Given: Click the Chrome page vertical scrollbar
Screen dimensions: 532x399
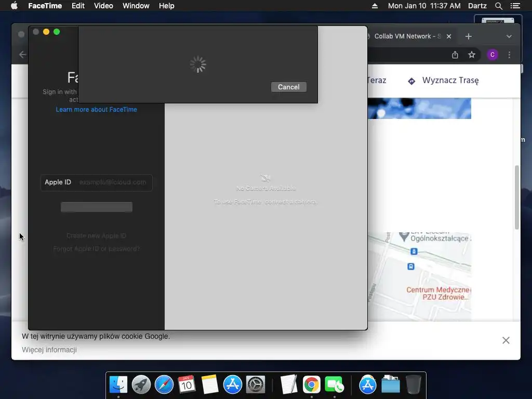Looking at the screenshot, I should click(x=517, y=197).
